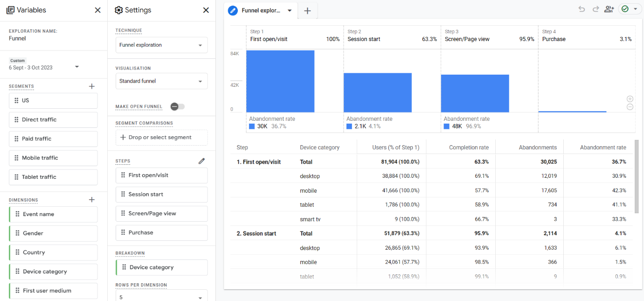Open the Rows per dimension dropdown

161,297
